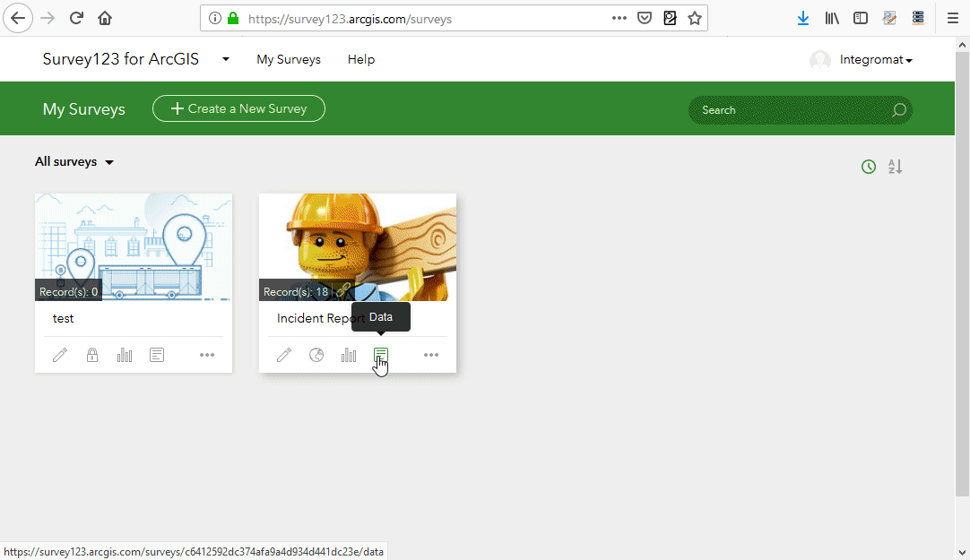This screenshot has height=560, width=970.
Task: Go to the browser Home icon
Action: (x=105, y=18)
